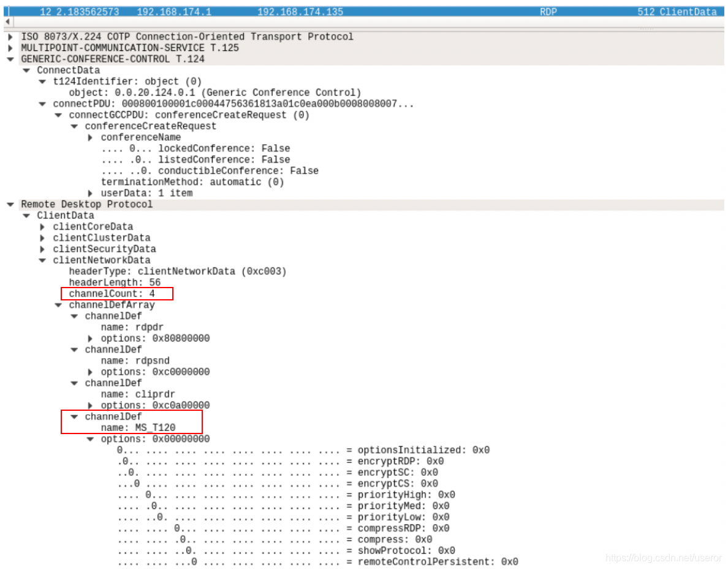
Task: Select the object: 0.0.20.124.0.1 line
Action: click(x=215, y=93)
